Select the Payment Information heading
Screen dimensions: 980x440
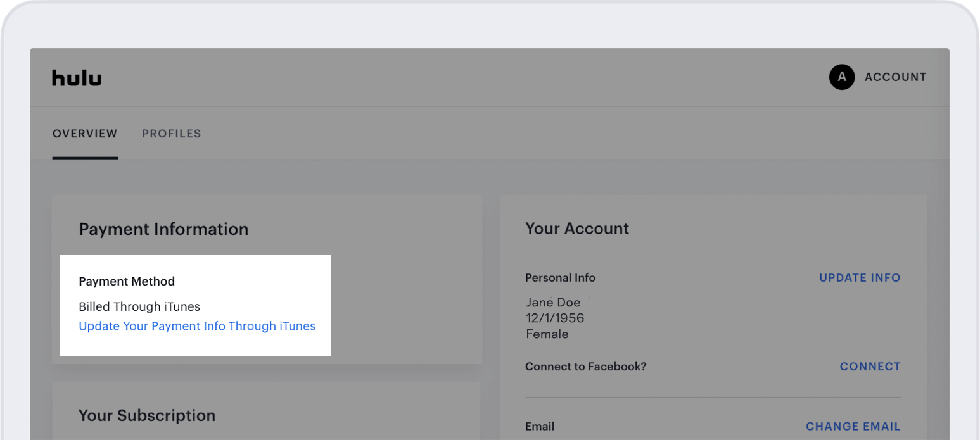163,229
